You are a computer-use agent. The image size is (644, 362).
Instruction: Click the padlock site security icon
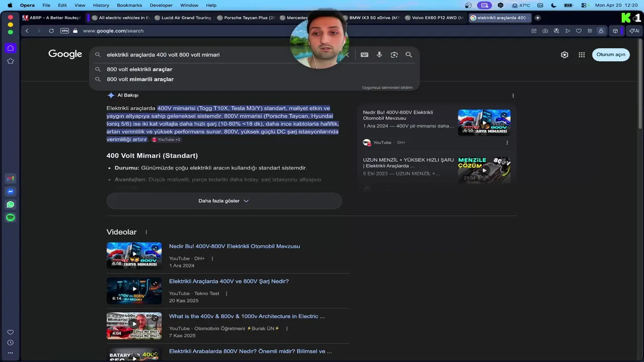pyautogui.click(x=75, y=31)
